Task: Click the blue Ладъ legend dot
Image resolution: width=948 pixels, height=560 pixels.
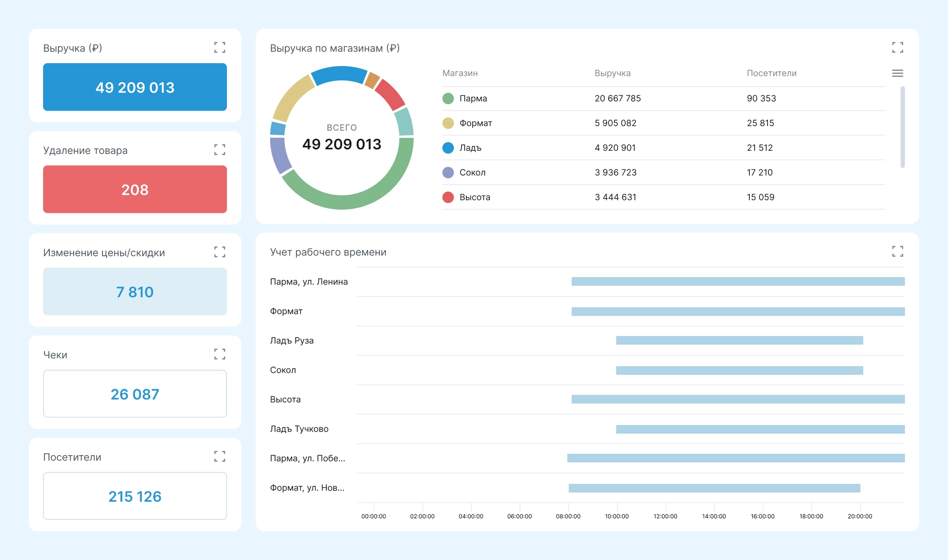Action: pyautogui.click(x=448, y=148)
